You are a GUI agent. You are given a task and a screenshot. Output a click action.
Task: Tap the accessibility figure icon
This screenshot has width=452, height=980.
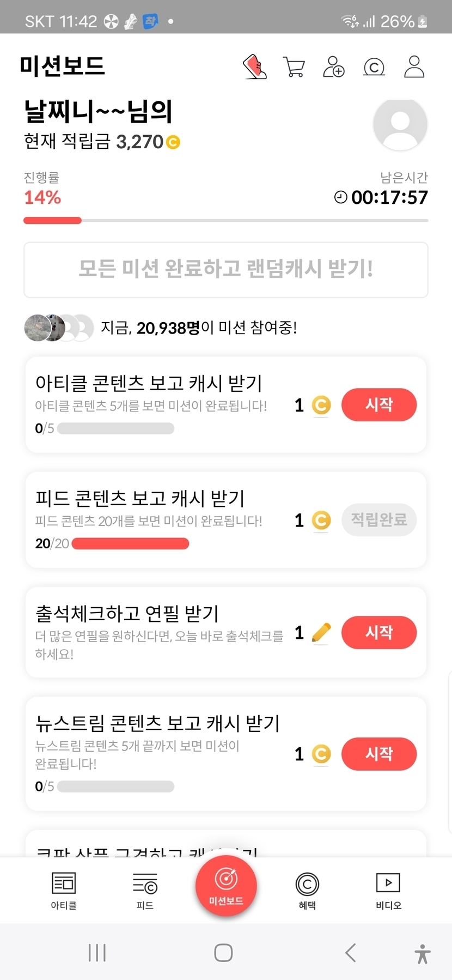point(422,953)
